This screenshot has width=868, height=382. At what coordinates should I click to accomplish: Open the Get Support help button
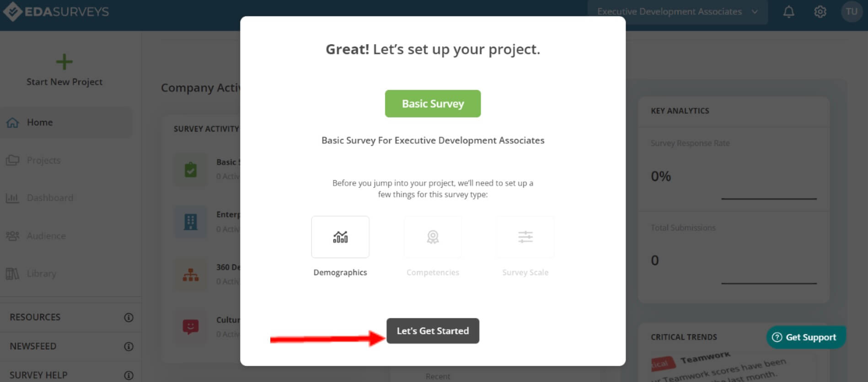806,337
